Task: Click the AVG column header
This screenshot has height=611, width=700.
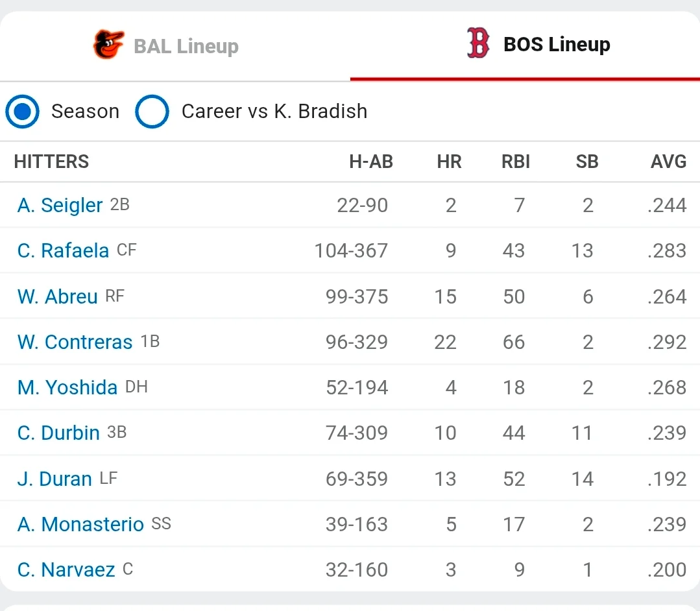Action: (668, 162)
